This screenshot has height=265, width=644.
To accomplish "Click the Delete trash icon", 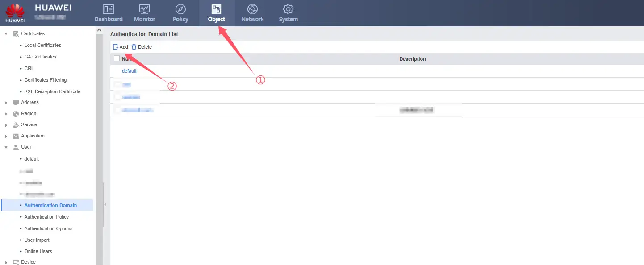I will (134, 47).
